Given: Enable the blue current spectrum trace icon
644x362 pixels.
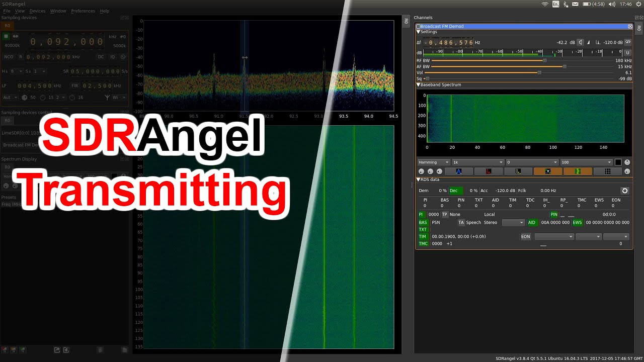Looking at the screenshot, I should [458, 171].
